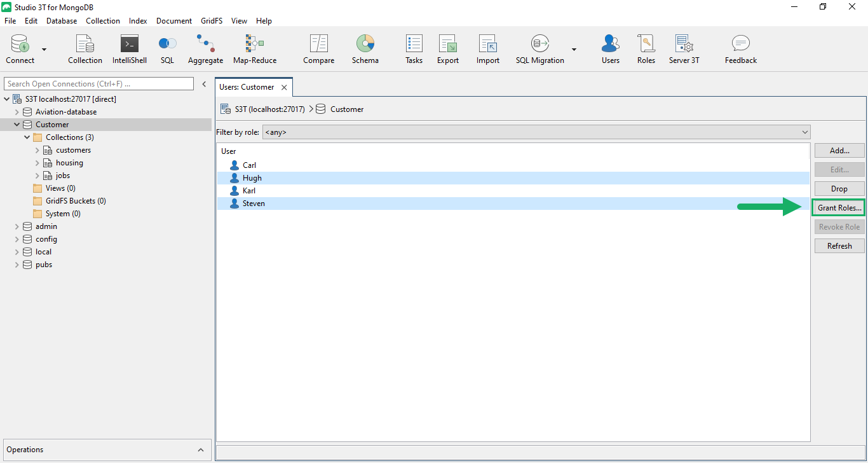Screen dimensions: 868x463
Task: Launch the Aggregate query builder
Action: [205, 48]
